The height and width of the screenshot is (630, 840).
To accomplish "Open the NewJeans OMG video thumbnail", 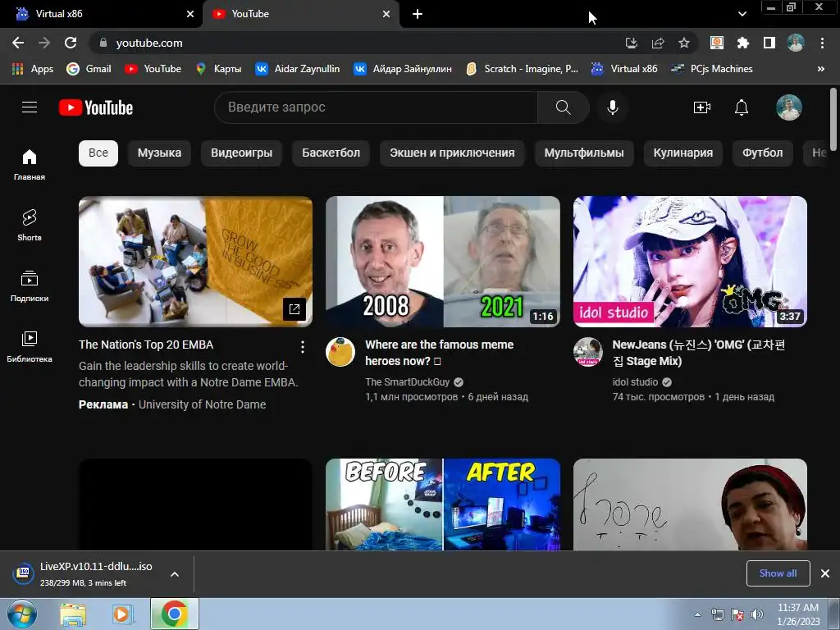I will pyautogui.click(x=690, y=262).
